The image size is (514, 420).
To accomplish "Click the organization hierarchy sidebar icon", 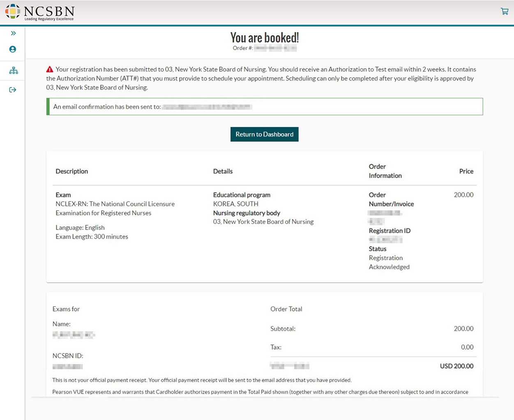I will 14,71.
